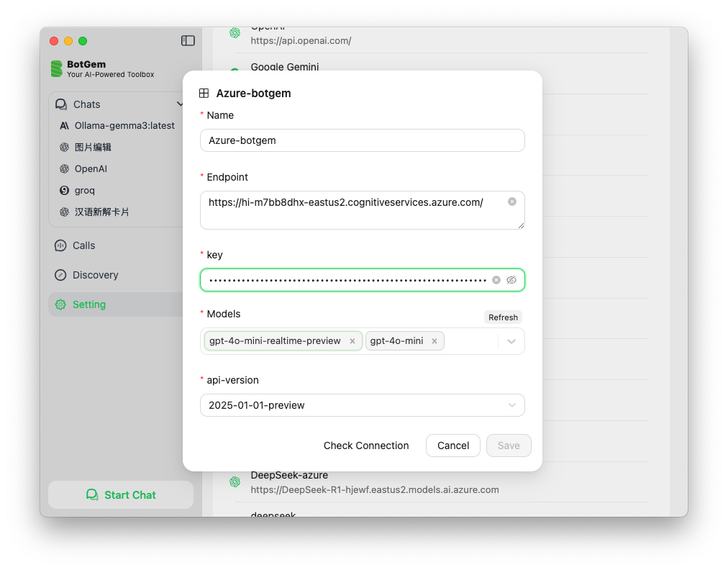728x570 pixels.
Task: Click Check Connection
Action: click(x=366, y=445)
